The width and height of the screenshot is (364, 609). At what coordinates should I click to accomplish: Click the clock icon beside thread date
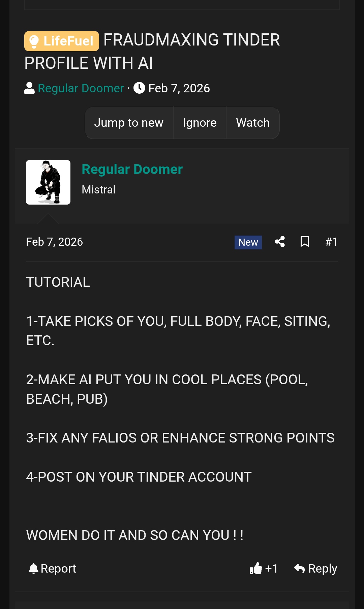pos(139,88)
